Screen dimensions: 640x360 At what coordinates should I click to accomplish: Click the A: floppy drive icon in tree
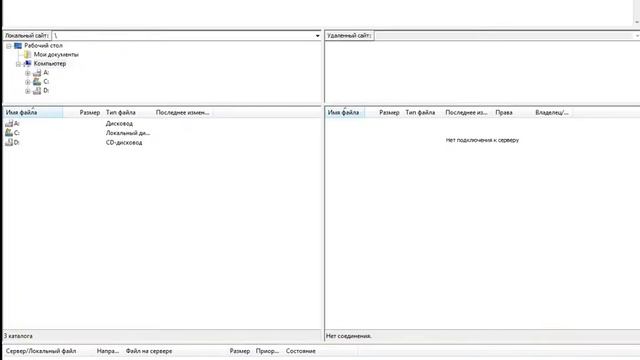pyautogui.click(x=37, y=73)
